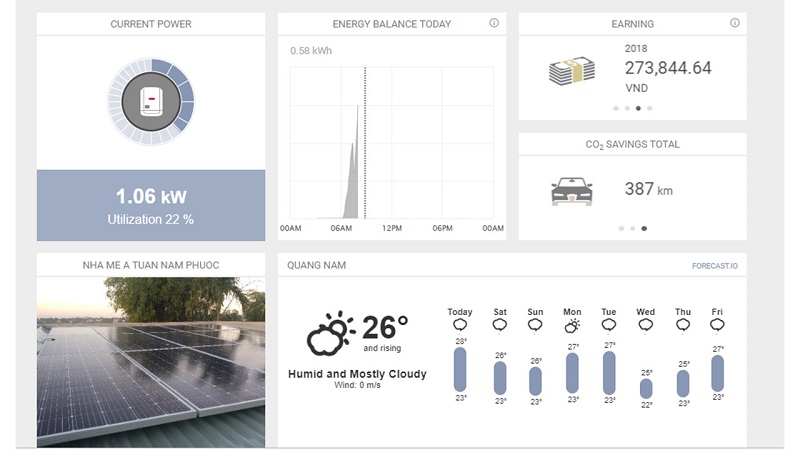Click Sunday's temperature range bar

tap(535, 381)
